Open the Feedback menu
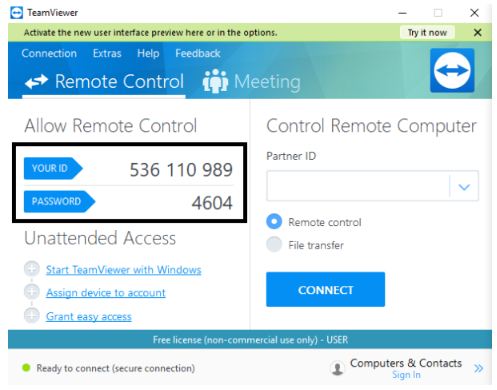Image resolution: width=497 pixels, height=390 pixels. pyautogui.click(x=198, y=53)
